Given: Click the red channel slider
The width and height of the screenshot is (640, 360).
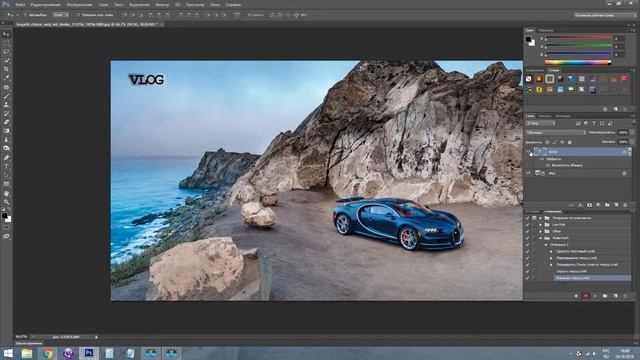Looking at the screenshot, I should point(579,38).
